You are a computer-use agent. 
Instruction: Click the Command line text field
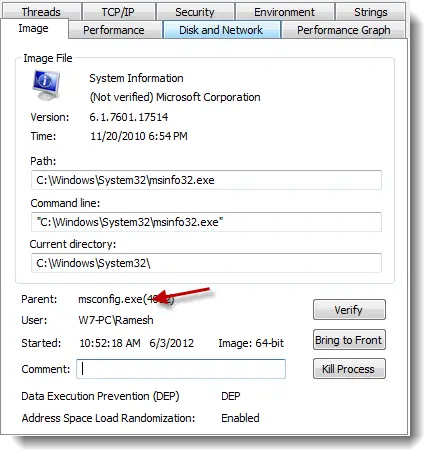pos(206,222)
